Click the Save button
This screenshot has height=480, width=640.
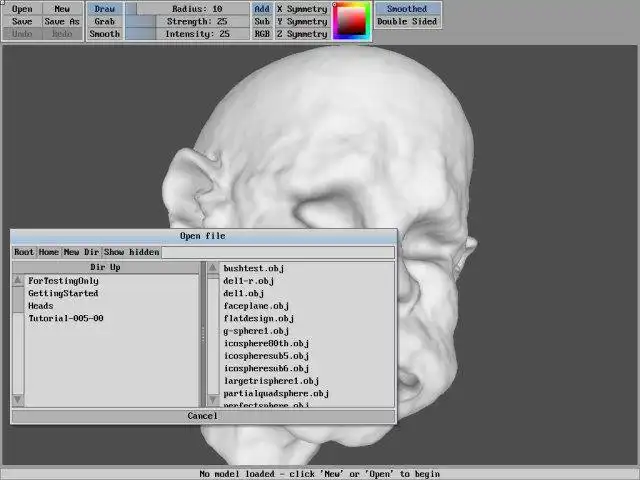[22, 21]
